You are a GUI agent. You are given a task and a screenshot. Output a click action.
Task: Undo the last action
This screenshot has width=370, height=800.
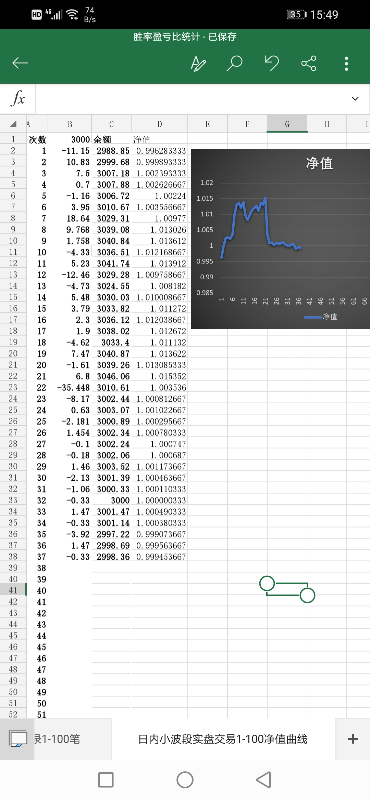coord(272,63)
